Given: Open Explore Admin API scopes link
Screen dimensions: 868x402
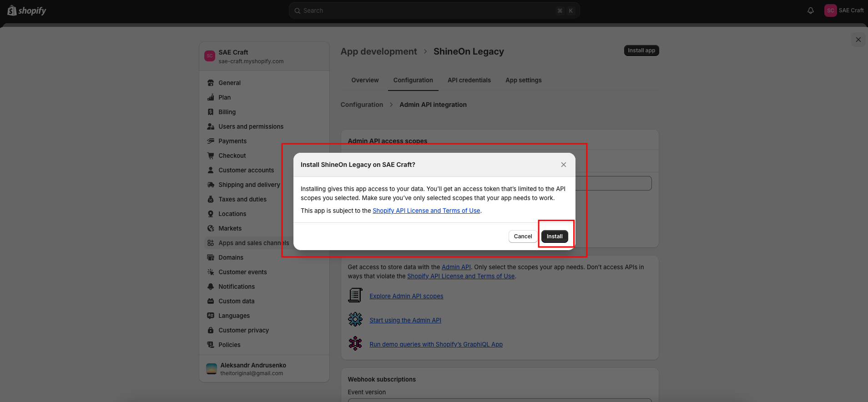Looking at the screenshot, I should point(406,296).
